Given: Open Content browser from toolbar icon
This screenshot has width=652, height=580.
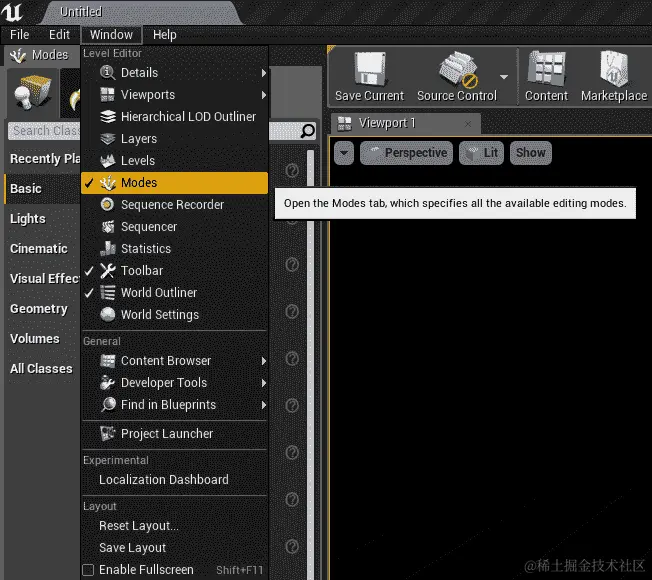Looking at the screenshot, I should point(546,69).
